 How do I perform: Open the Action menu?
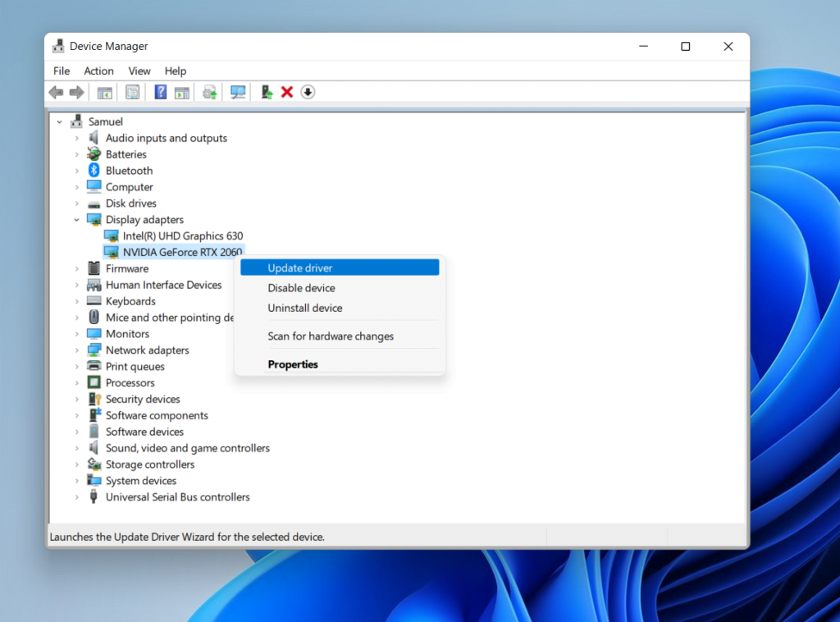tap(98, 71)
